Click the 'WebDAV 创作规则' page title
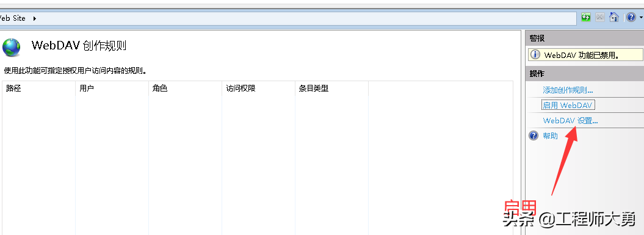The height and width of the screenshot is (235, 644). click(79, 45)
